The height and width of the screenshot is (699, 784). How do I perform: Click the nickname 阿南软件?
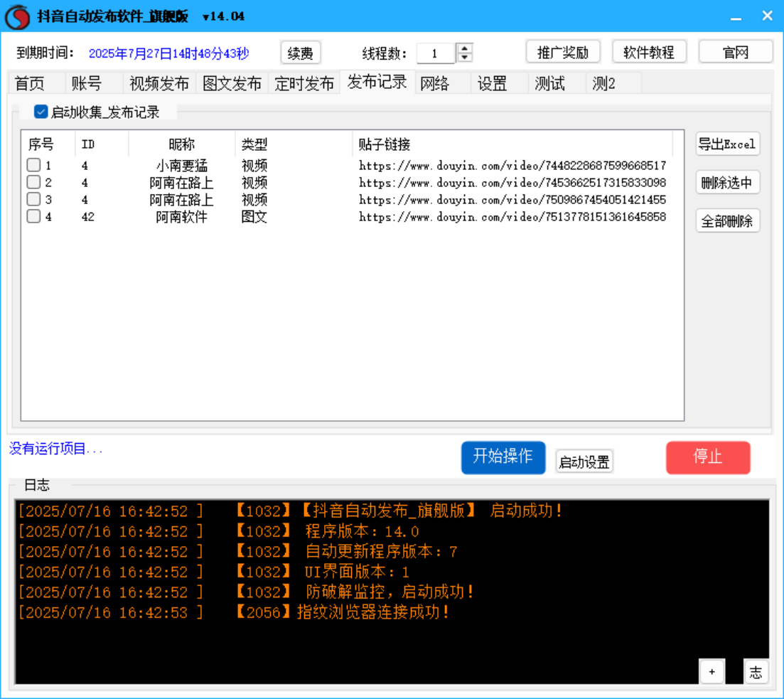coord(181,217)
